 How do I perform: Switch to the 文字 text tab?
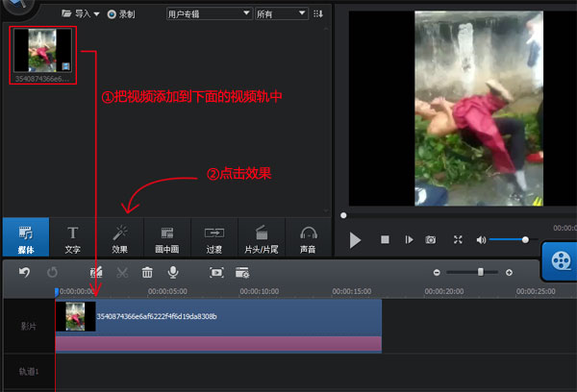(72, 236)
